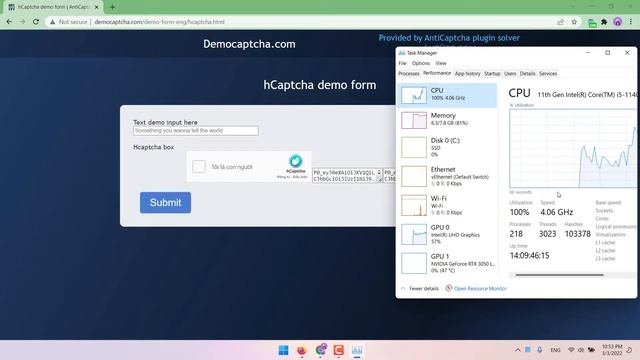This screenshot has height=360, width=640.
Task: Open Chrome three-dot menu
Action: point(631,22)
